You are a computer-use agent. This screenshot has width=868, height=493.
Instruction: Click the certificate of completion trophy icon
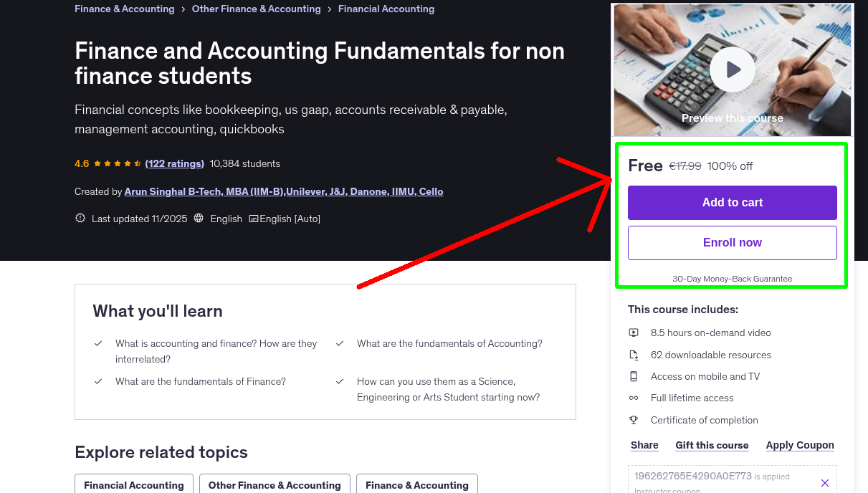(x=635, y=420)
